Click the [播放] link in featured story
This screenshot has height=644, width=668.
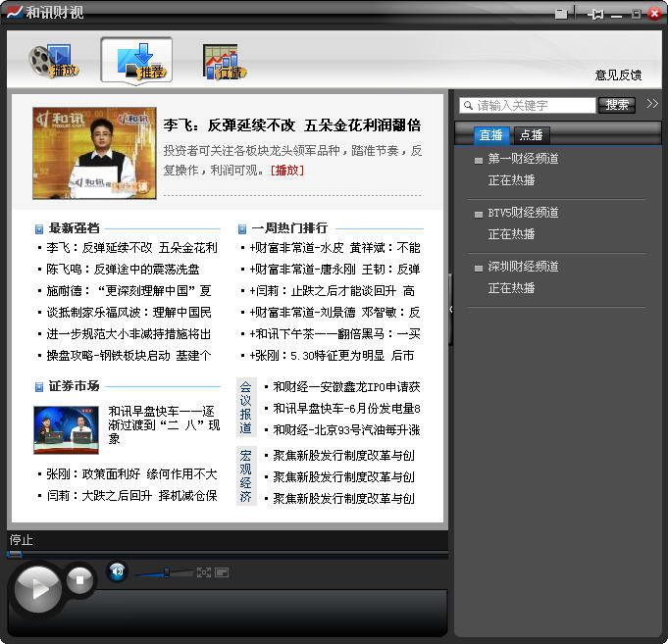pos(287,171)
